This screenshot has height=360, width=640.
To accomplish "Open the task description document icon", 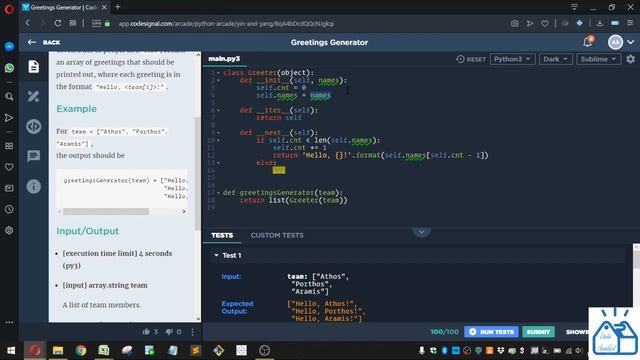I will tap(33, 67).
